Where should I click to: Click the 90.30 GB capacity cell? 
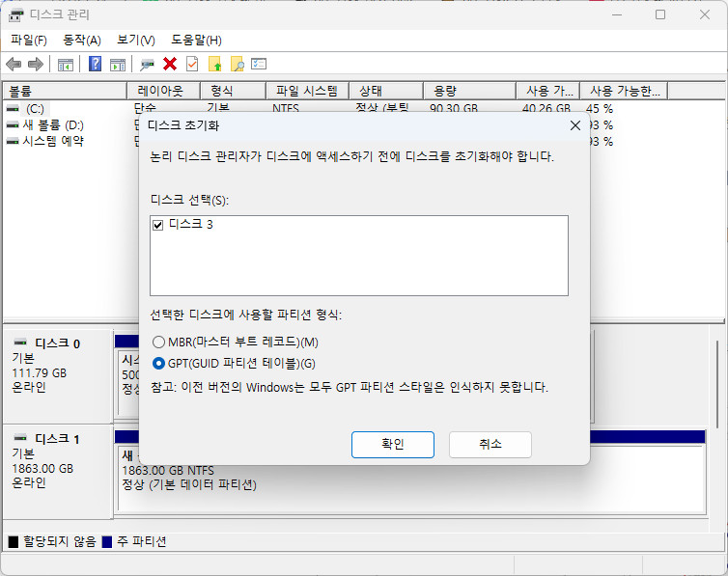click(454, 109)
